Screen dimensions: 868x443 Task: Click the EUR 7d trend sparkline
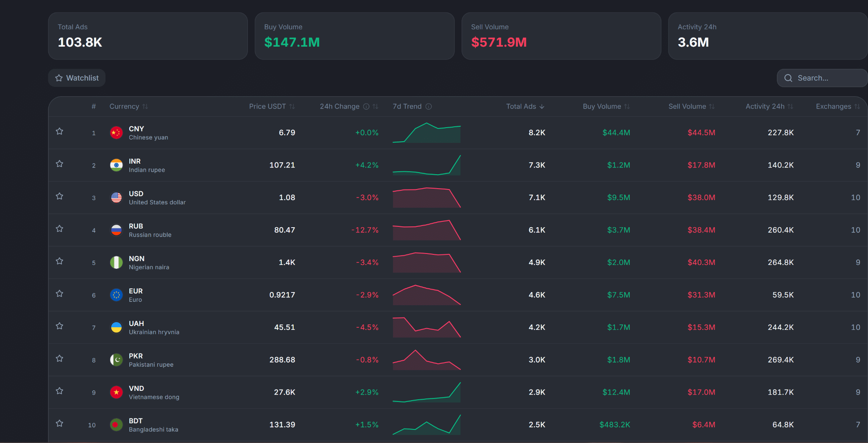[426, 295]
